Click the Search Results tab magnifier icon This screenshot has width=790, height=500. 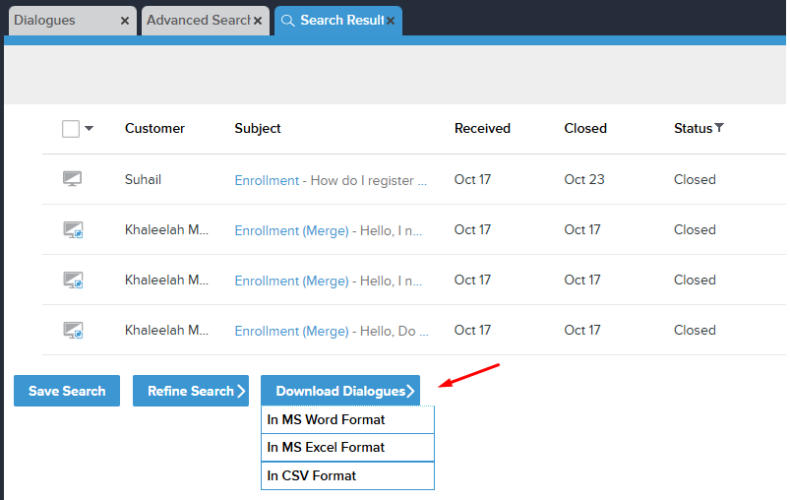click(288, 21)
